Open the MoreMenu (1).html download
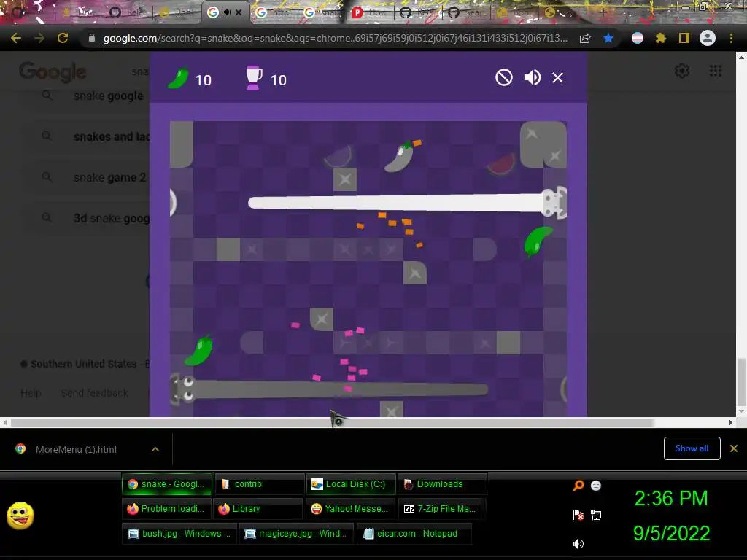Viewport: 747px width, 560px height. (x=75, y=449)
